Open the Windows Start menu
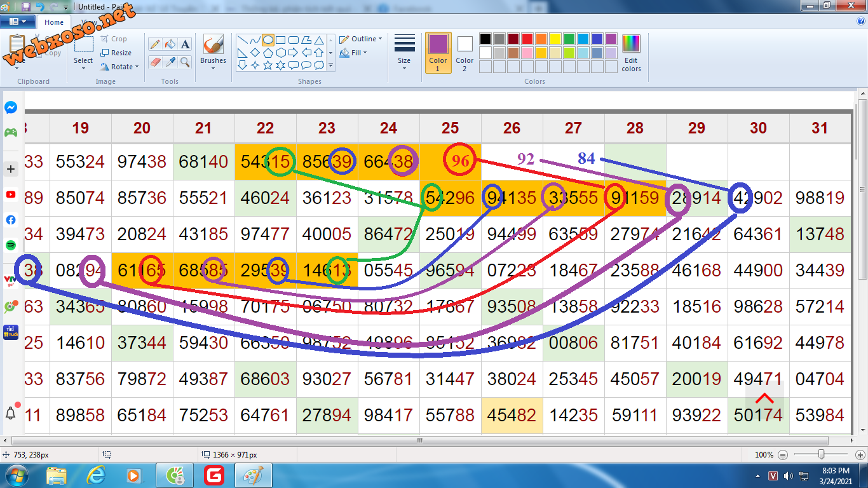868x488 pixels. coord(16,475)
